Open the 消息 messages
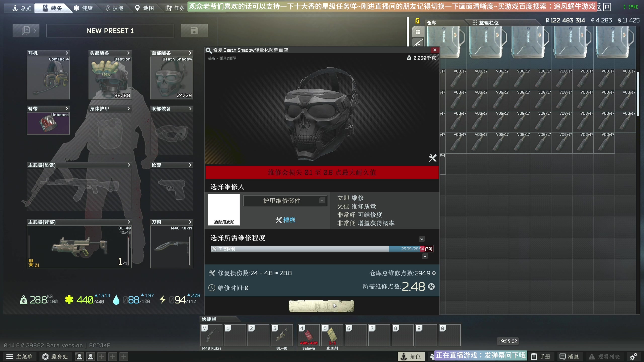 click(569, 356)
